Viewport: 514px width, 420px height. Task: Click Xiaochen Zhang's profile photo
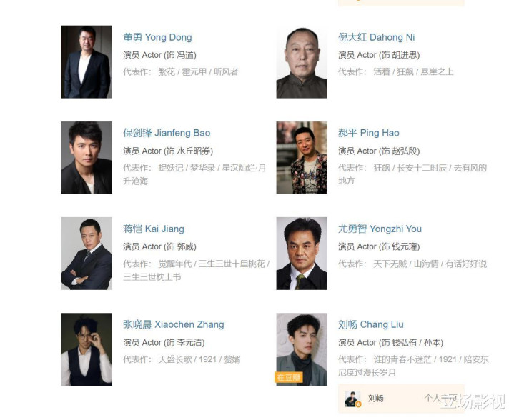pos(87,349)
